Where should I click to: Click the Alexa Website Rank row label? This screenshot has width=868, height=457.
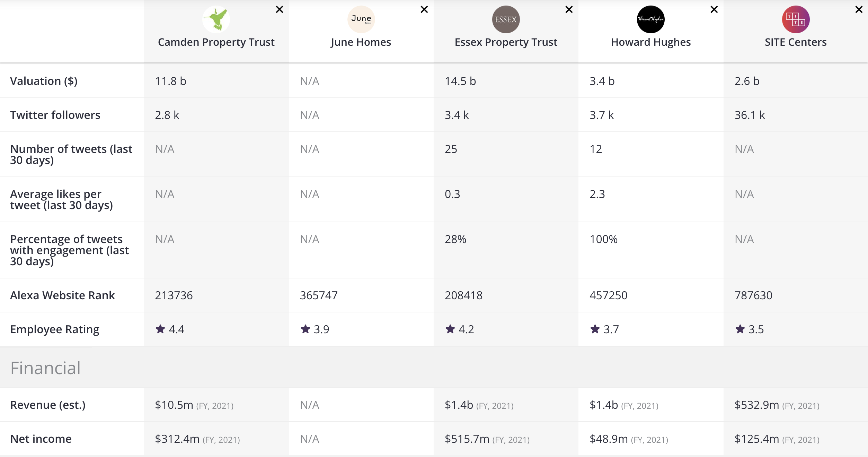point(62,295)
